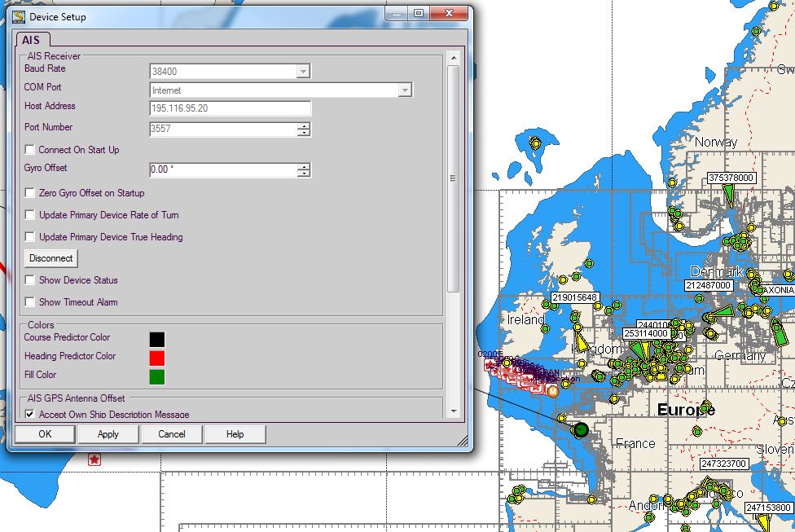Toggle Show Device Status checkbox
Viewport: 795px width, 532px height.
30,280
